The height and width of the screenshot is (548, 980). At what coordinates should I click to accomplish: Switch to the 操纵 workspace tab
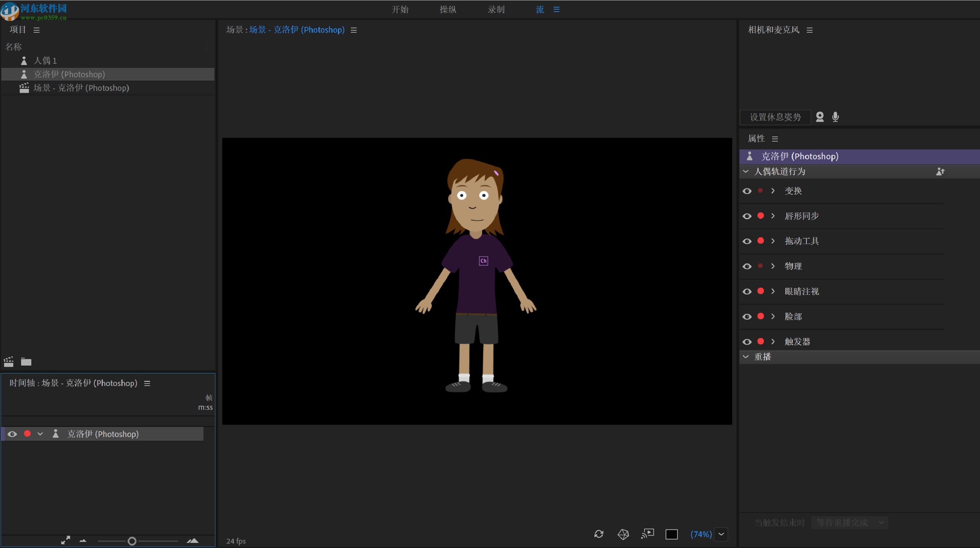pos(448,9)
